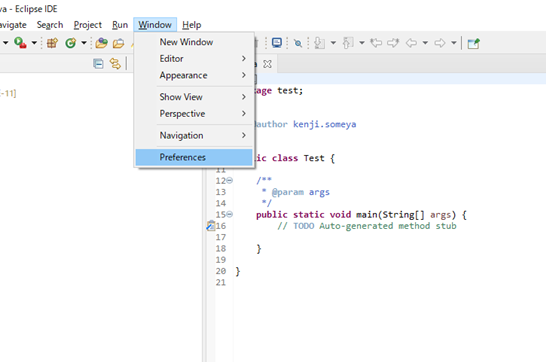
Task: Open the Back history dropdown arrow
Action: coord(425,43)
